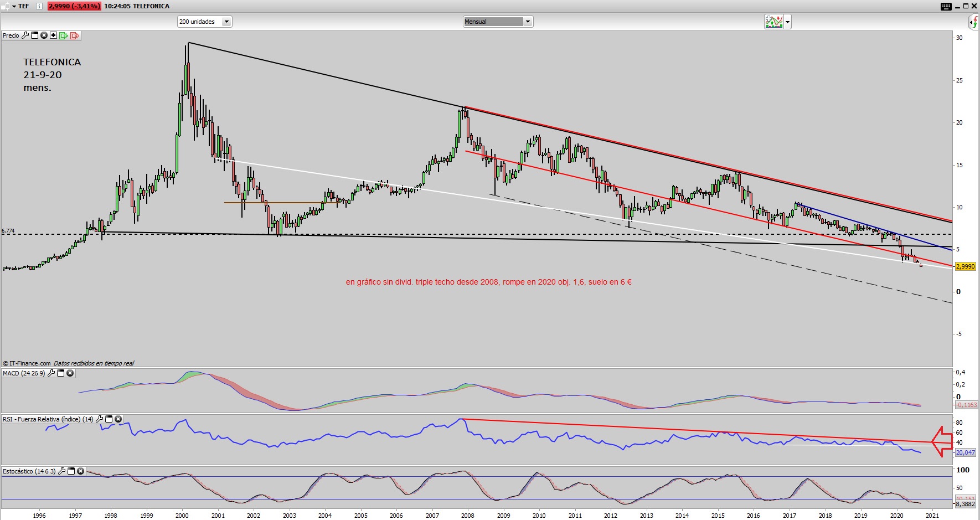The image size is (980, 520).
Task: Click the TEF ticker symbol
Action: tap(24, 6)
